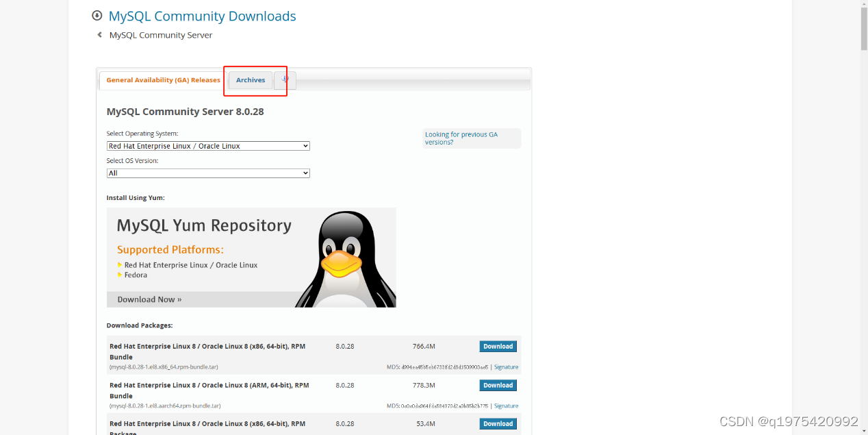
Task: Click the 778.3M file size value
Action: pos(424,385)
